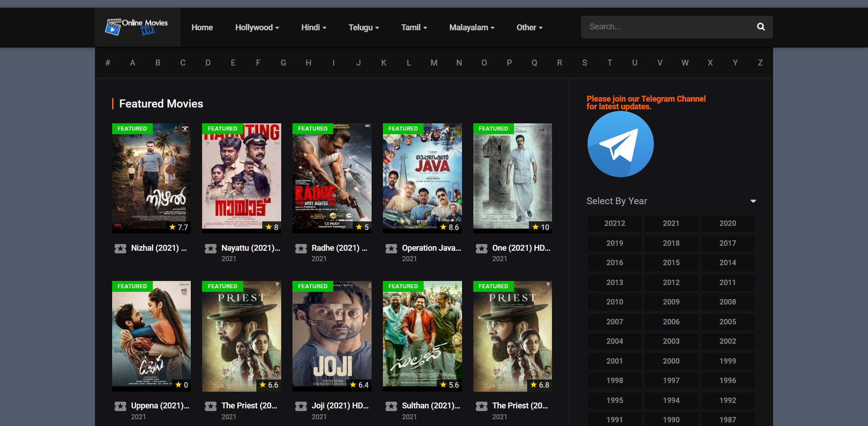
Task: Select year 1987
Action: tap(727, 420)
